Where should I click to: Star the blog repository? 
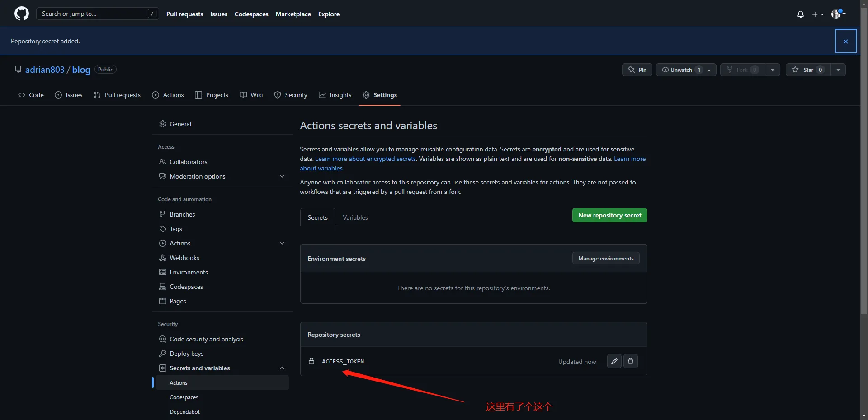click(x=808, y=70)
